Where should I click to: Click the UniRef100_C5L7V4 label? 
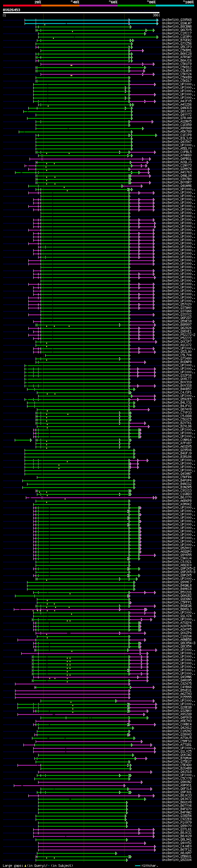[x=177, y=355]
